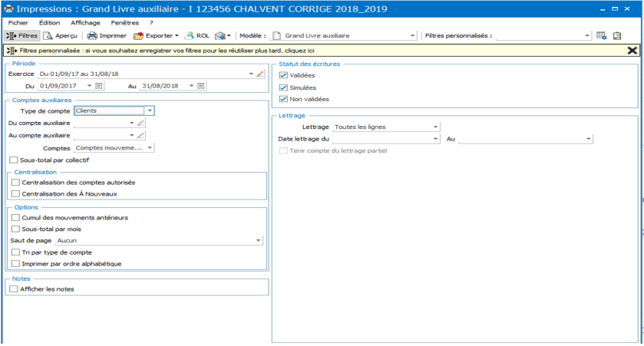Click the document icon beside Modèle
Screen dimensions: 644x346
click(x=277, y=36)
